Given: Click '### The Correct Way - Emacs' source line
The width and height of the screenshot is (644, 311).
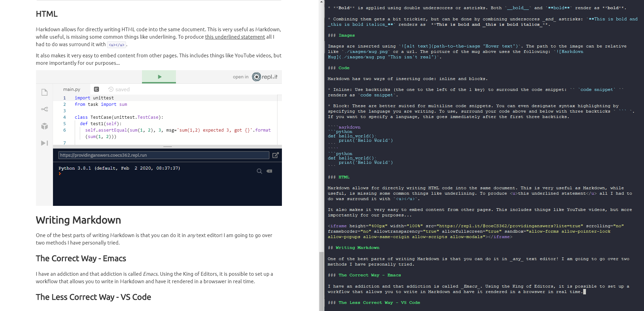Looking at the screenshot, I should click(364, 275).
